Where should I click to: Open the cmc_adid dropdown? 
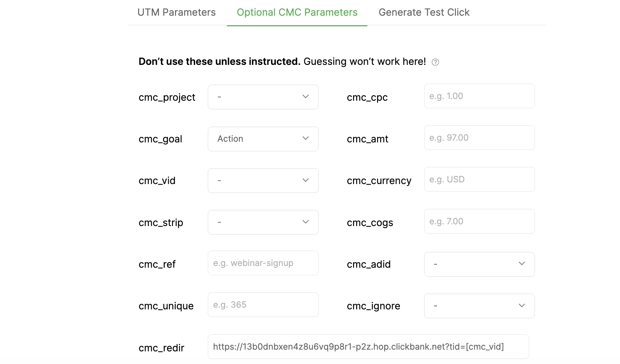pos(479,264)
